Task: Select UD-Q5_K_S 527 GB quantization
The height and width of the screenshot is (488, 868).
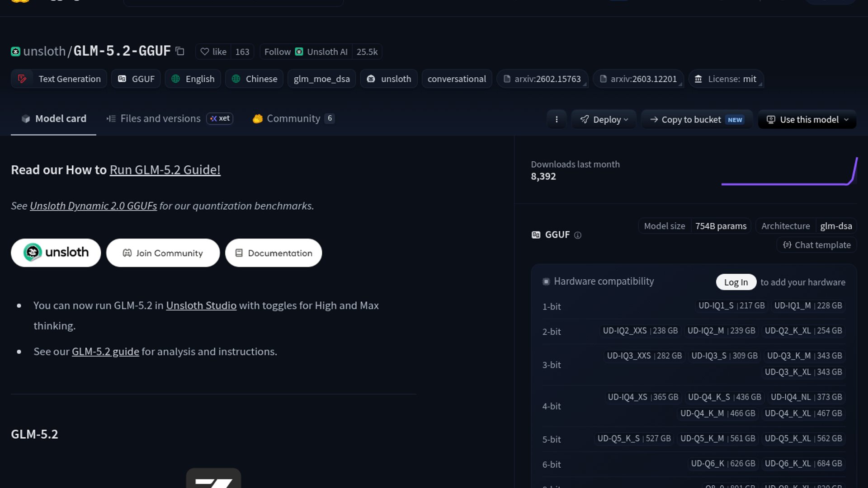Action: (x=634, y=438)
